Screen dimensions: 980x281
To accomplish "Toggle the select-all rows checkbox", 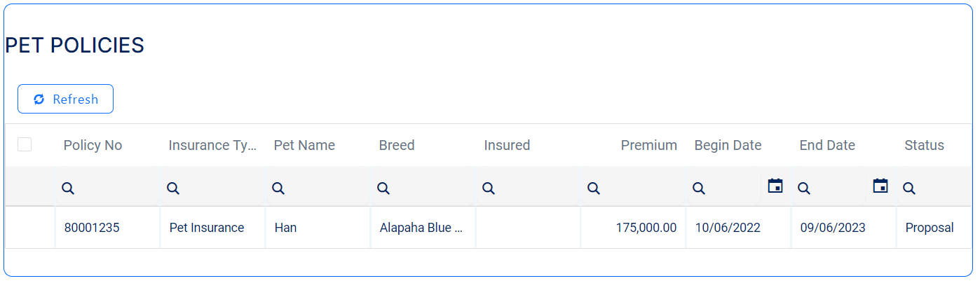I will (25, 144).
